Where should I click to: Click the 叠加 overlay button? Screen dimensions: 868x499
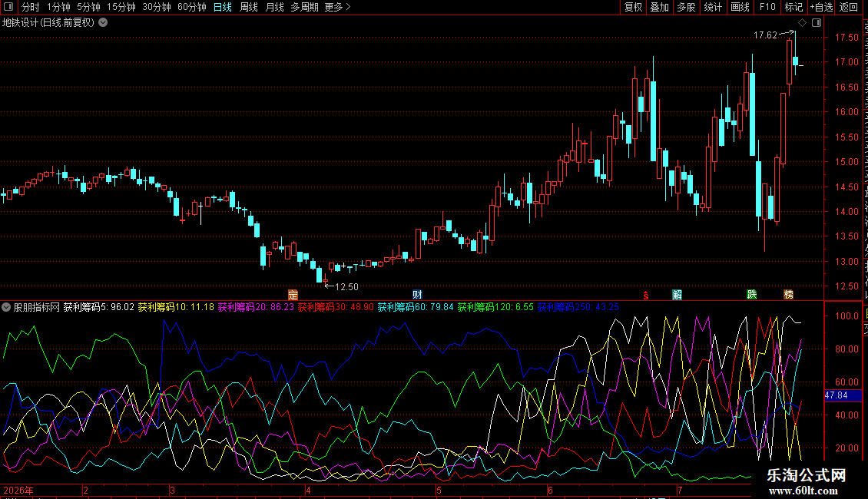pyautogui.click(x=659, y=7)
